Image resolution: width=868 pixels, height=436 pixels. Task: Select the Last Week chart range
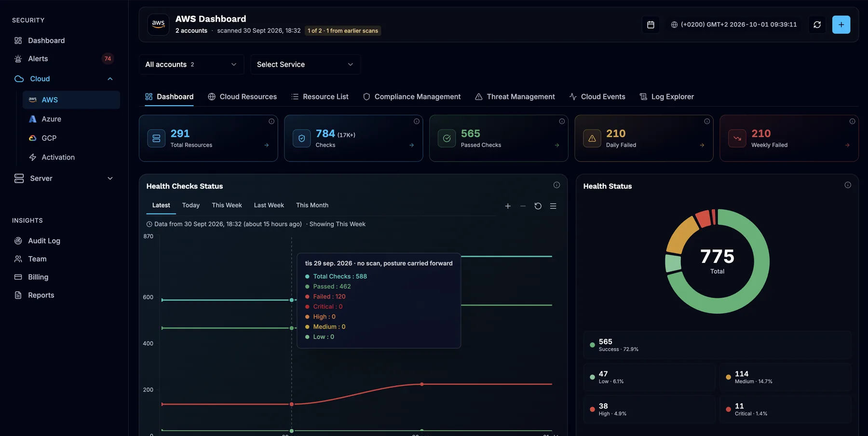pos(269,205)
